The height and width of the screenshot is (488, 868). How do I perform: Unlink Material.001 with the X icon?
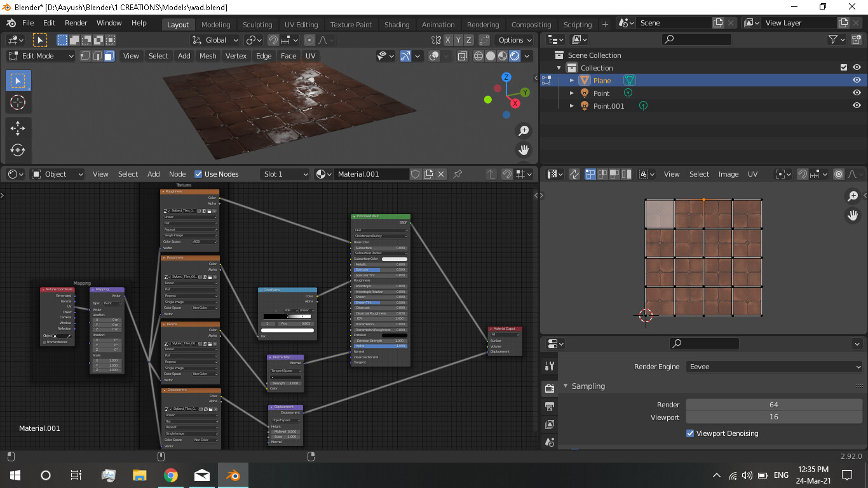pos(441,174)
